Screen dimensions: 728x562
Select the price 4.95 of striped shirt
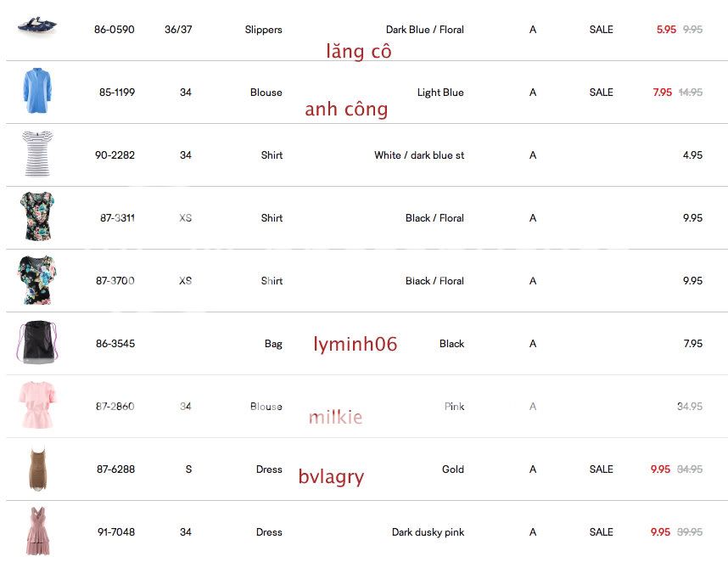point(692,155)
